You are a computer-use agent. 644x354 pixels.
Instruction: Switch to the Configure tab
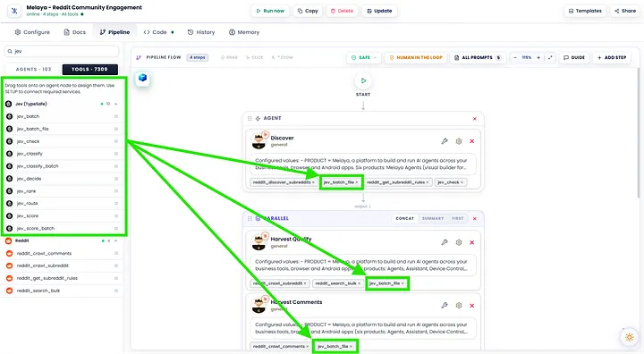[x=32, y=32]
